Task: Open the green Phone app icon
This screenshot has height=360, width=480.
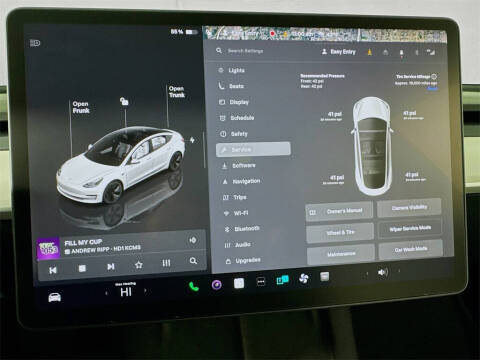Action: point(194,286)
